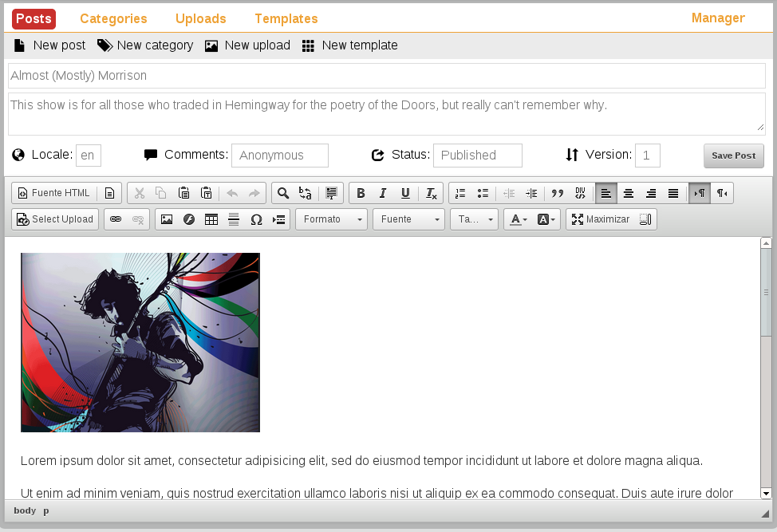The image size is (777, 532).
Task: Click the editor scrollbar down arrow
Action: [766, 494]
